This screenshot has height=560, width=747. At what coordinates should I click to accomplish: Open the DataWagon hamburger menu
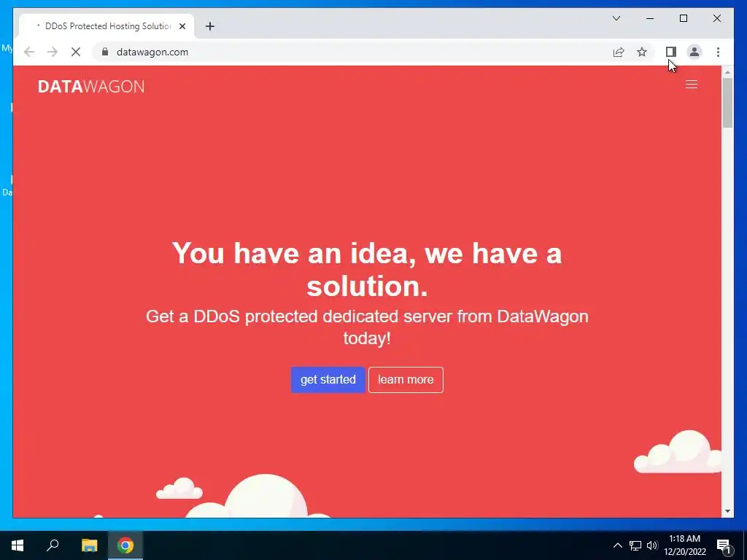click(692, 85)
